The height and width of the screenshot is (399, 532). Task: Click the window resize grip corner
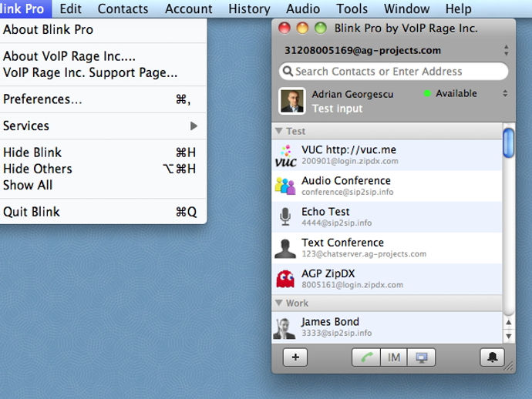point(509,367)
